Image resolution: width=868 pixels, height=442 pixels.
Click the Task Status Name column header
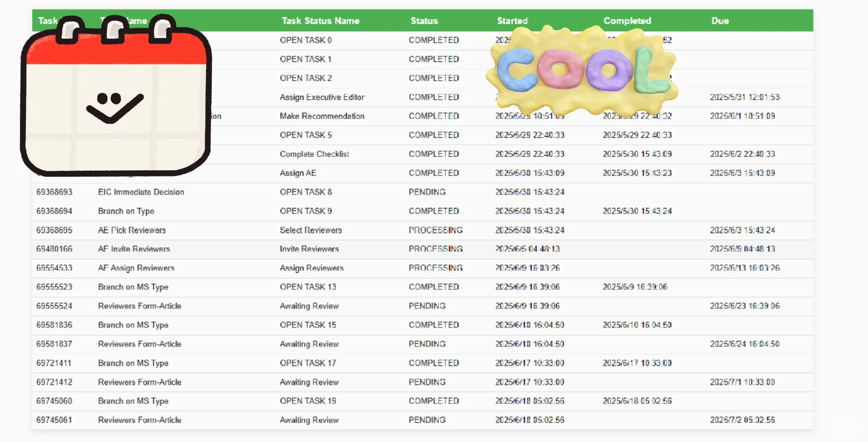pos(320,21)
